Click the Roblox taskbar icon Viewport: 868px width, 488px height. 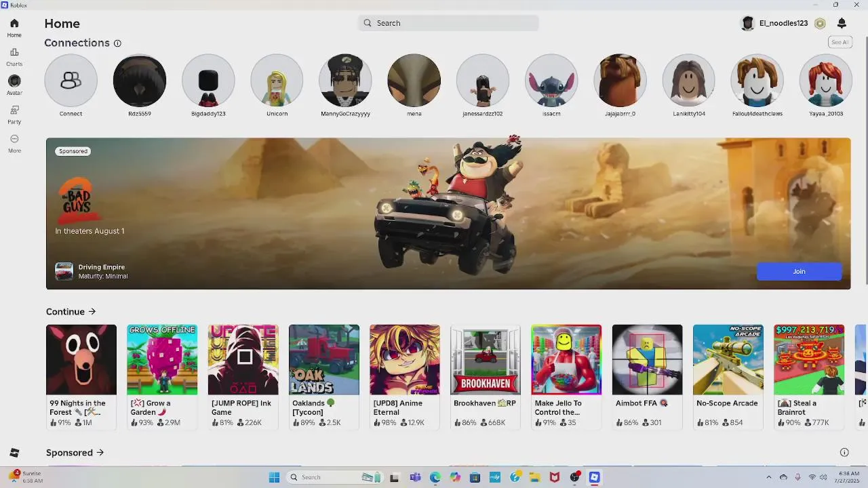tap(594, 477)
